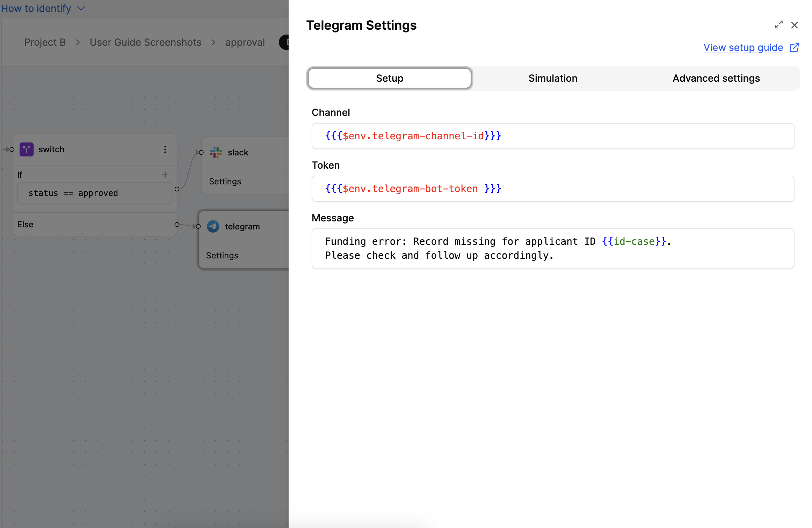Image resolution: width=812 pixels, height=528 pixels.
Task: Close the Telegram Settings panel
Action: pyautogui.click(x=795, y=25)
